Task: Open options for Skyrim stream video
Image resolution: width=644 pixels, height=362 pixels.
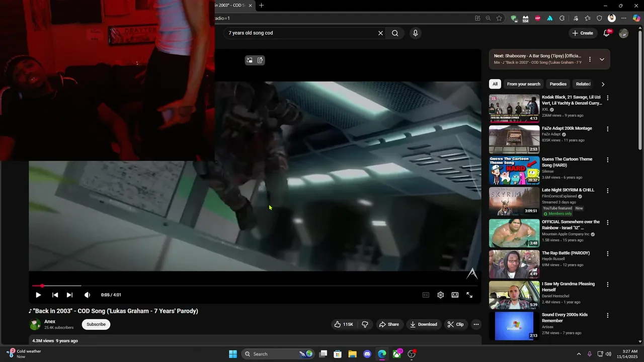Action: click(x=607, y=191)
